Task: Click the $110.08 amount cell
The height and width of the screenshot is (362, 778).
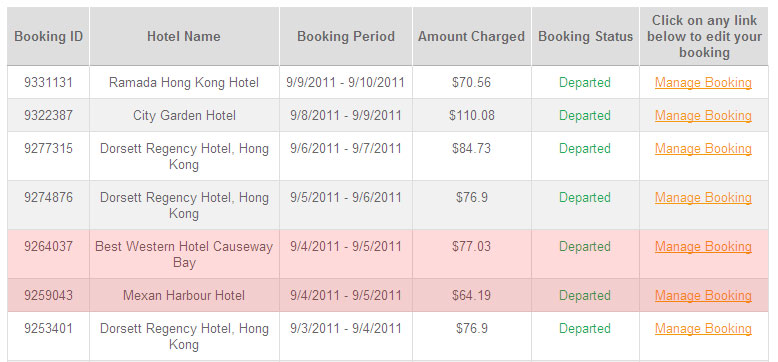Action: coord(471,115)
